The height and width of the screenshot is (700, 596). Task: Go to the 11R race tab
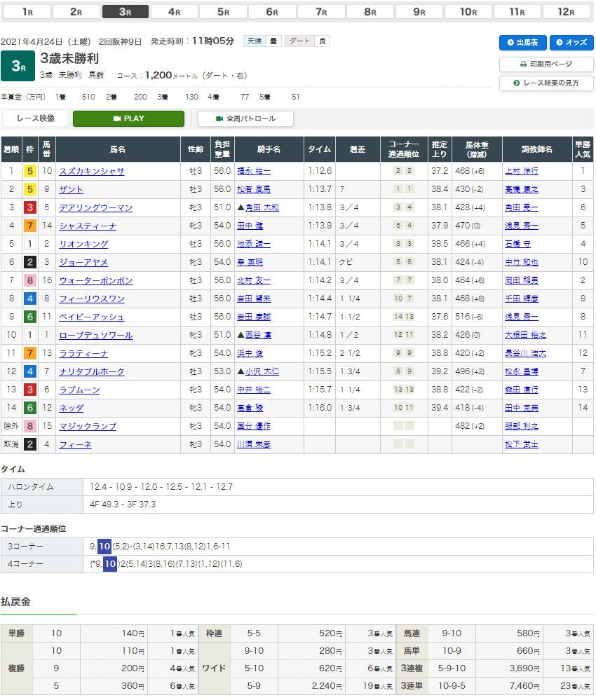(517, 12)
